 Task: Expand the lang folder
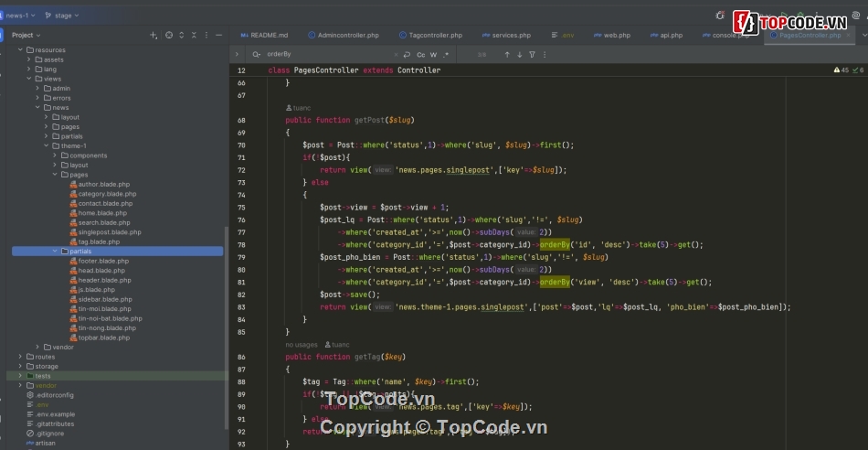tap(29, 70)
